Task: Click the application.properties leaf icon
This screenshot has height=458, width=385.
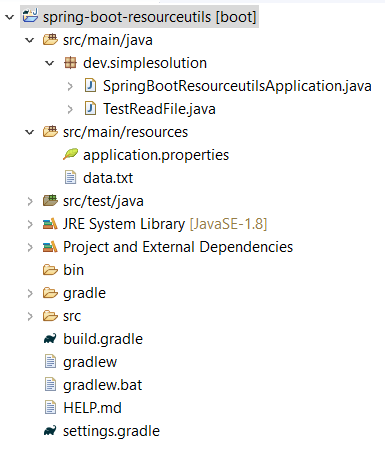Action: (70, 154)
